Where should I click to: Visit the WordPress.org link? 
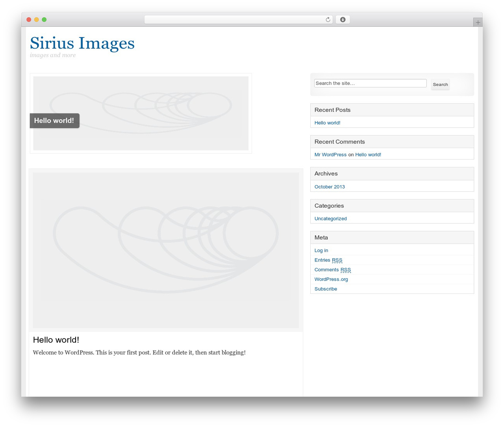(x=331, y=279)
